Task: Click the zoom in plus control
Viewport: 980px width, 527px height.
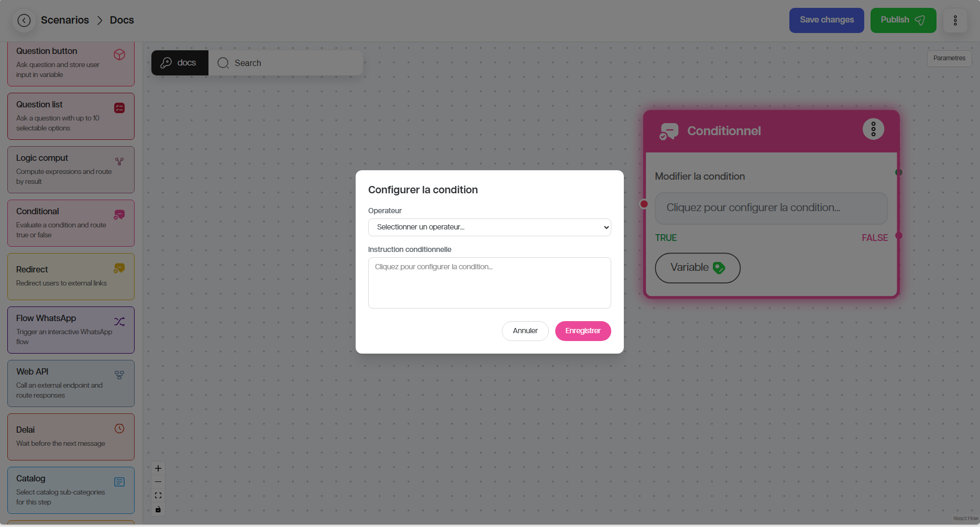Action: 158,468
